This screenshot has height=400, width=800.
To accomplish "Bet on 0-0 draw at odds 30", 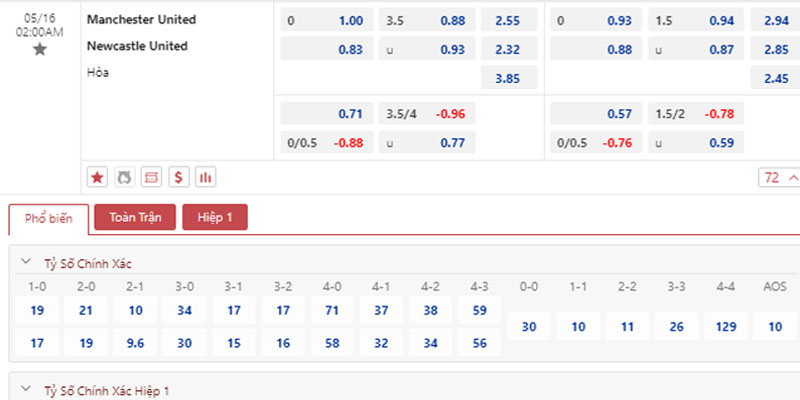I will (529, 327).
